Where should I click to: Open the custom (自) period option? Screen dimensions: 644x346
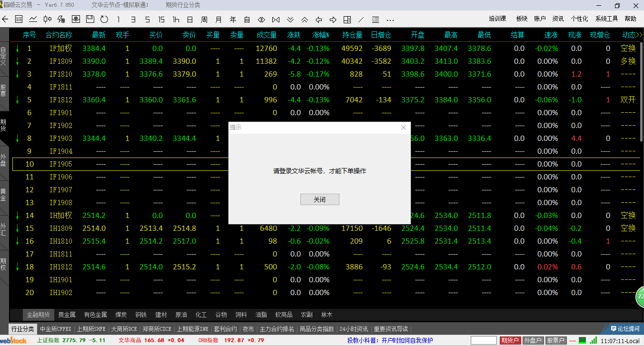pyautogui.click(x=247, y=20)
